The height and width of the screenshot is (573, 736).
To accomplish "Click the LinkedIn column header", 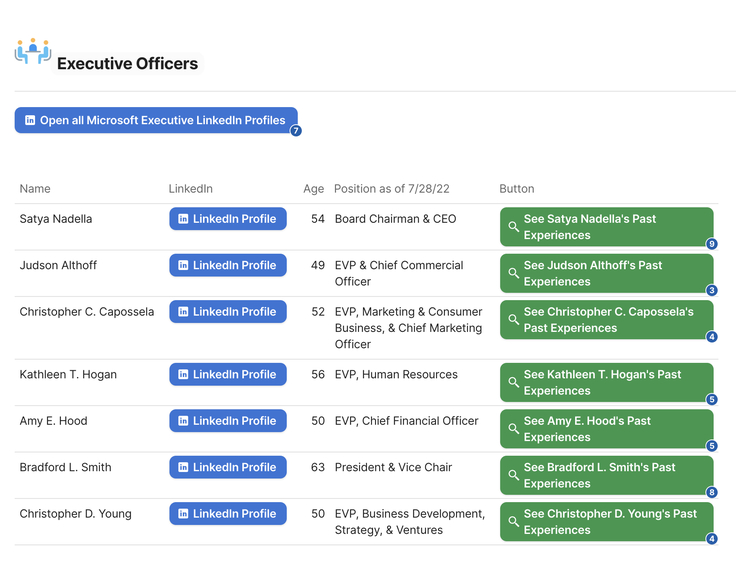I will (x=191, y=189).
